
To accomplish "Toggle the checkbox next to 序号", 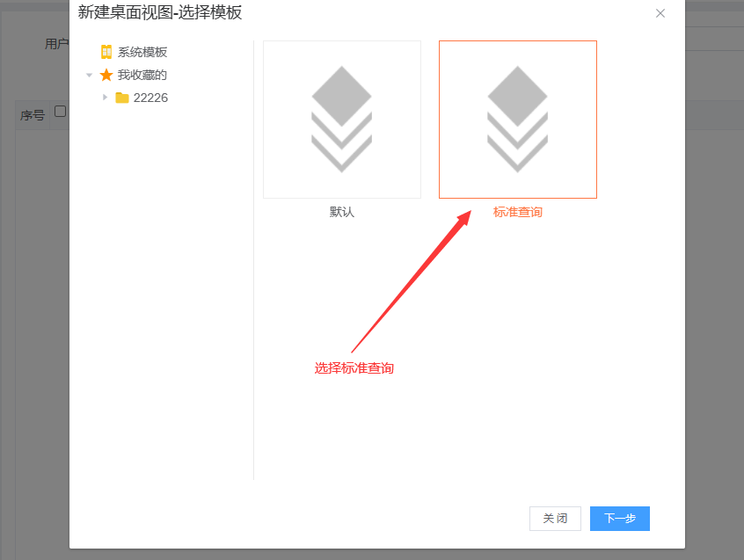I will click(x=60, y=112).
